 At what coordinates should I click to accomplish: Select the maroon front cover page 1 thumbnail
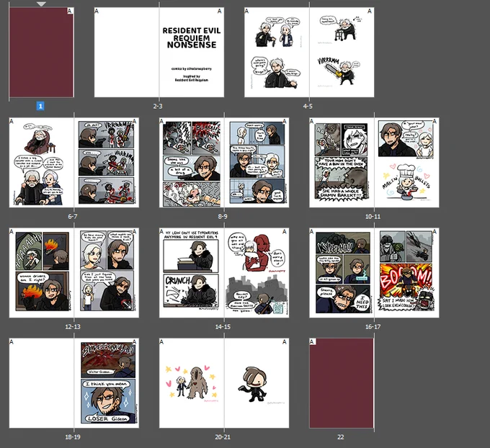click(42, 52)
